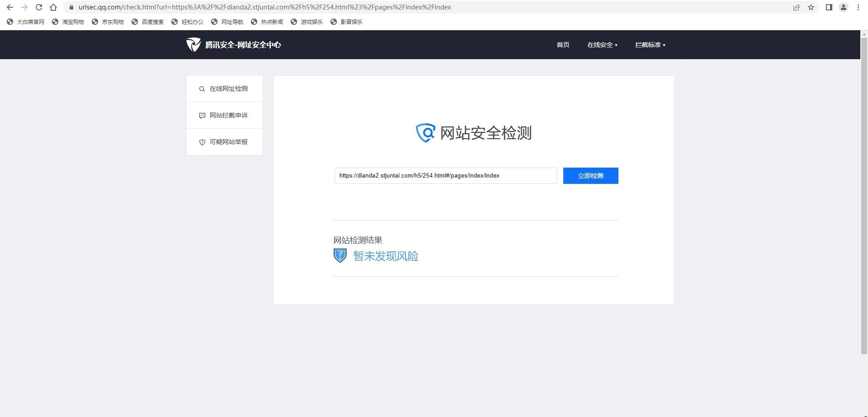Expand the 在线安全 dropdown menu

click(x=602, y=45)
